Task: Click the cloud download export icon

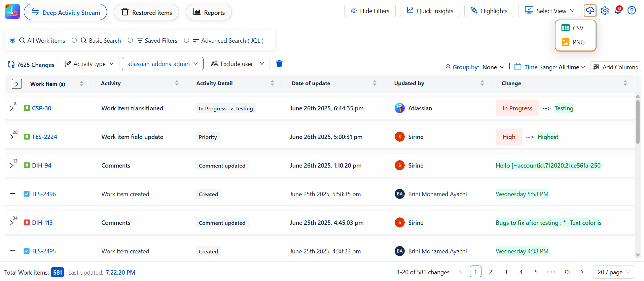Action: coord(590,11)
